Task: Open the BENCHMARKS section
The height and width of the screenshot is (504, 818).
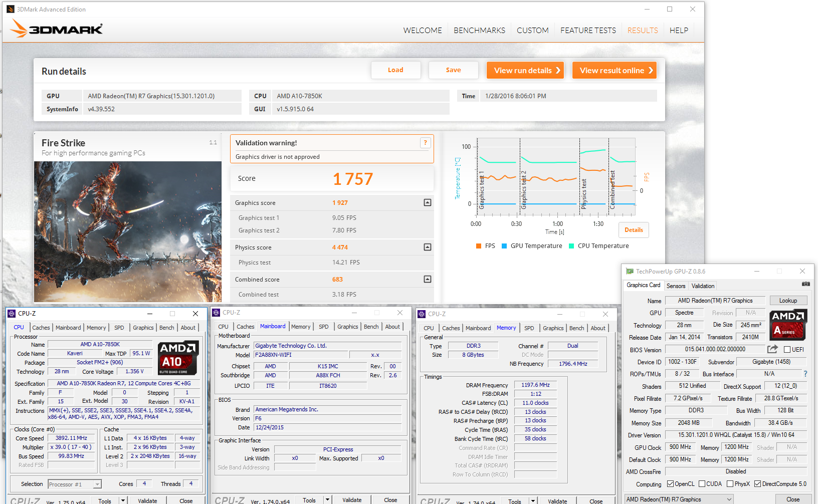Action: click(479, 31)
